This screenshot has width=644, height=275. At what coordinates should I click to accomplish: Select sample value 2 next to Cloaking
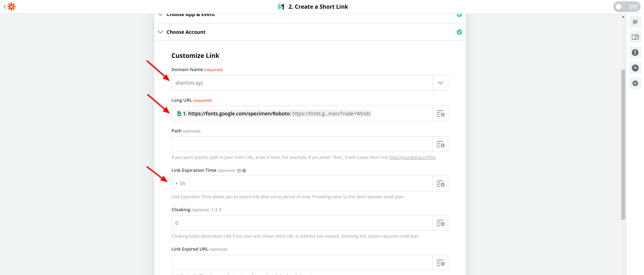216,209
